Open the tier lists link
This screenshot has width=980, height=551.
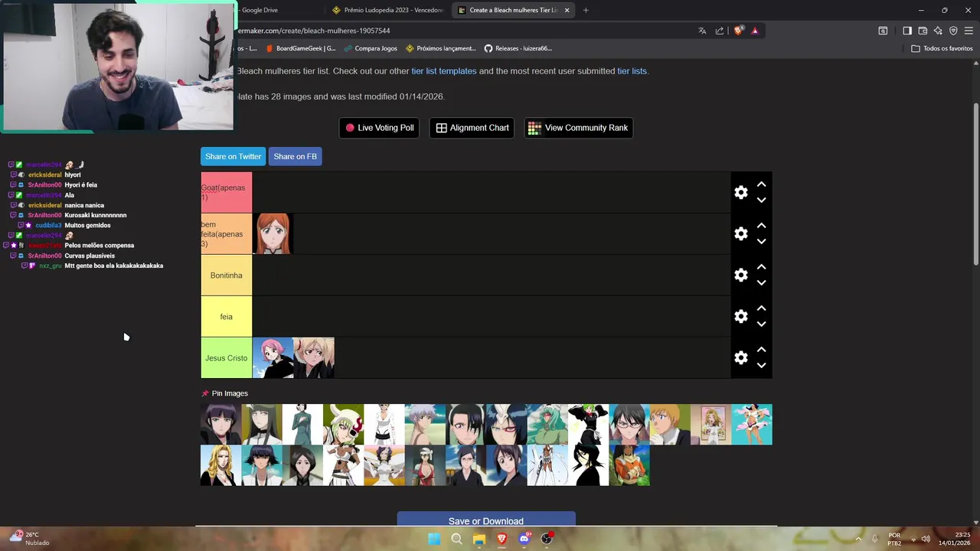pyautogui.click(x=632, y=71)
